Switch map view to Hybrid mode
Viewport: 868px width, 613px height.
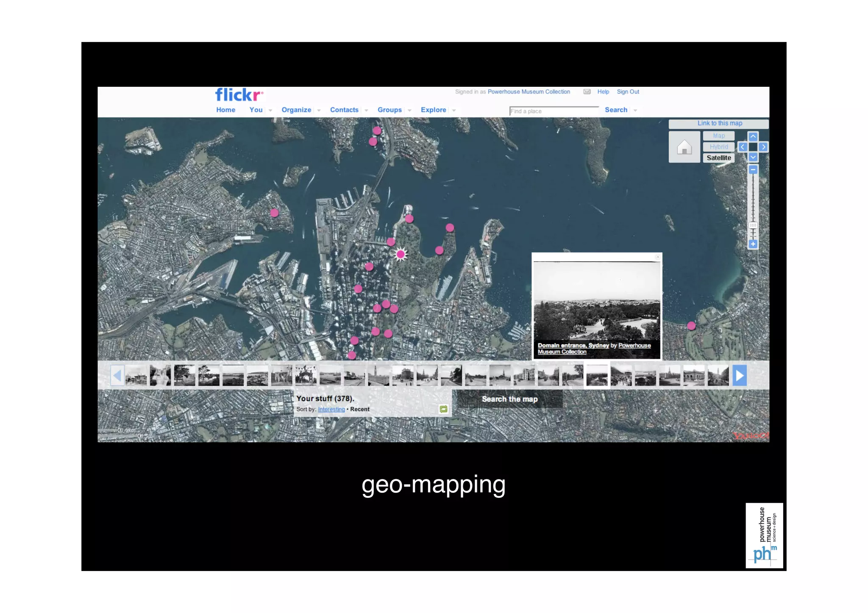point(719,147)
